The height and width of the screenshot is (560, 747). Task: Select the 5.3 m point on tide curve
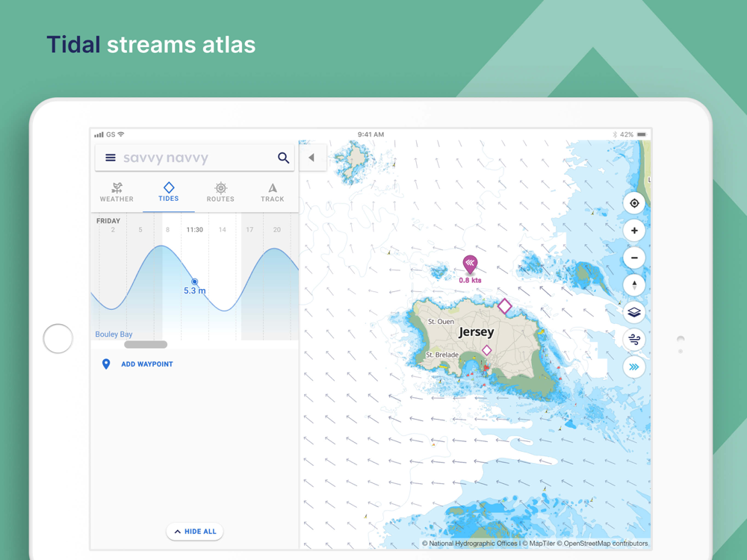(194, 282)
